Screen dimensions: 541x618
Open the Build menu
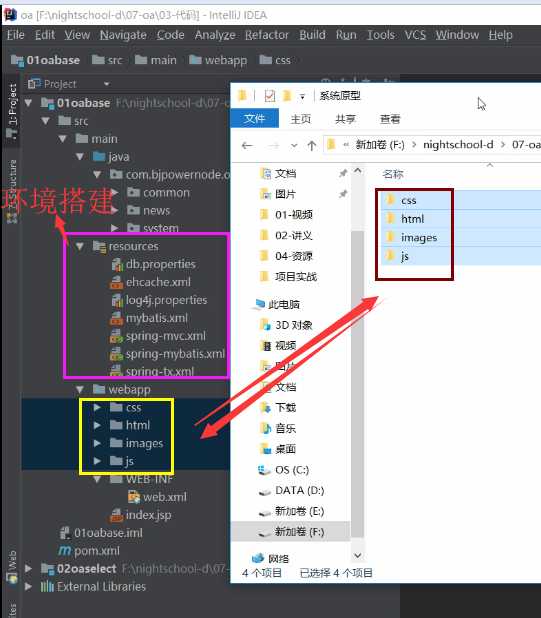(x=312, y=35)
